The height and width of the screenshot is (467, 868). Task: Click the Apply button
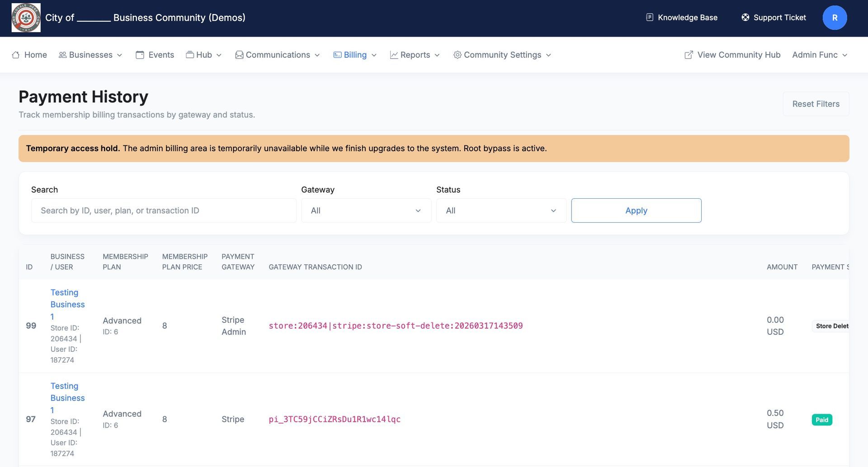tap(636, 210)
